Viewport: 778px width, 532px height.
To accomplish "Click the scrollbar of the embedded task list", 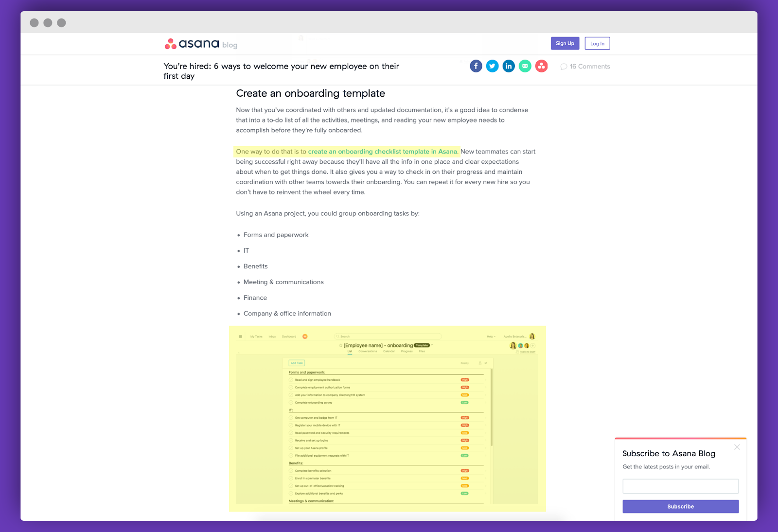I will pyautogui.click(x=492, y=407).
